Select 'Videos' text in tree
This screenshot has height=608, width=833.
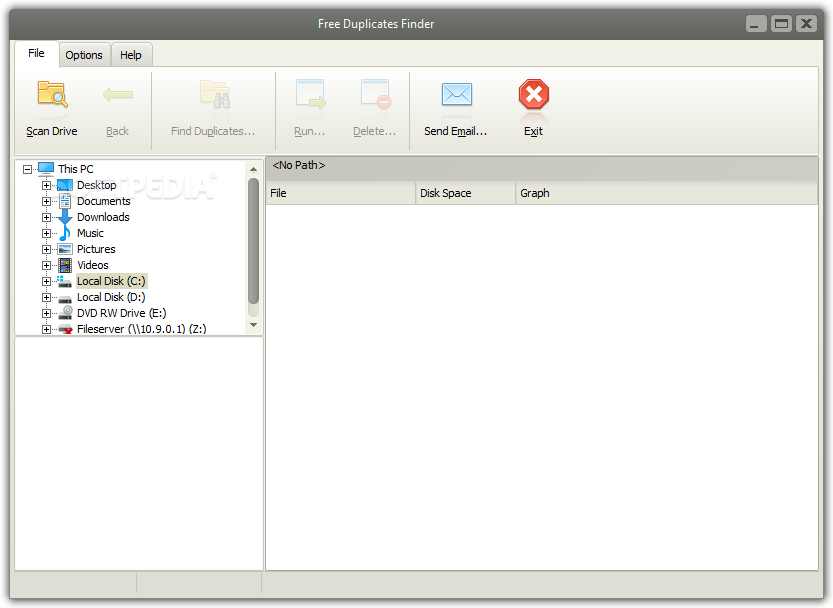pyautogui.click(x=93, y=265)
